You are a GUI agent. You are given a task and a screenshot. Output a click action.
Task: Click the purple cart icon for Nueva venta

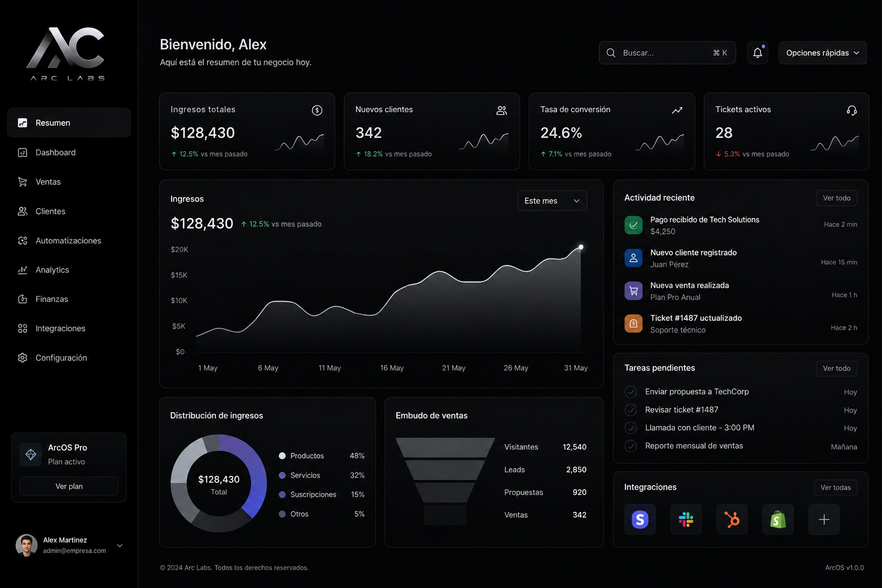(x=633, y=291)
